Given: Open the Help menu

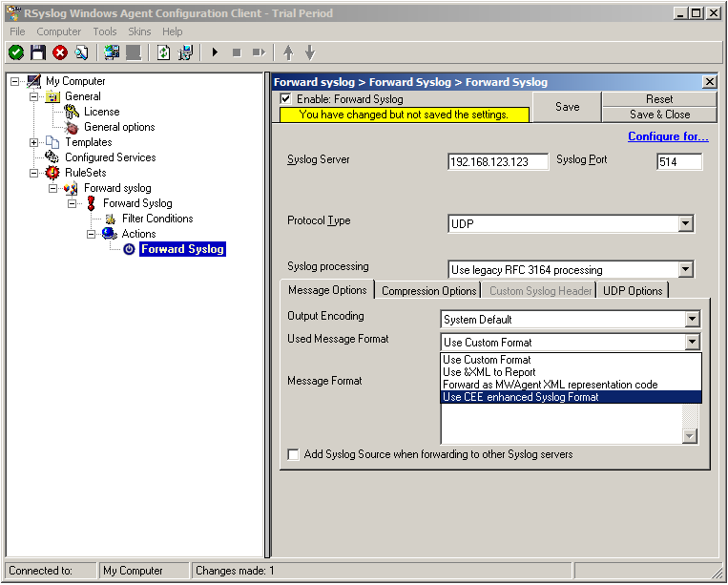Looking at the screenshot, I should pyautogui.click(x=173, y=31).
